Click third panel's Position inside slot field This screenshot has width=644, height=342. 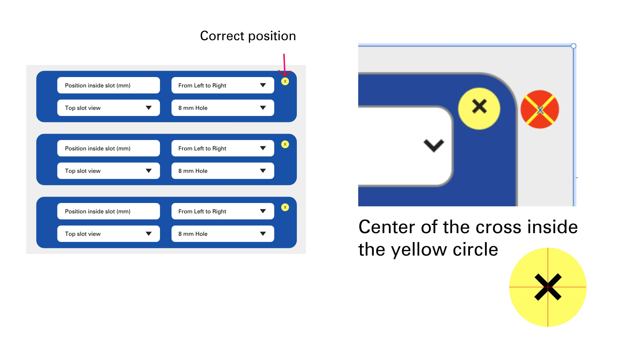(x=108, y=211)
